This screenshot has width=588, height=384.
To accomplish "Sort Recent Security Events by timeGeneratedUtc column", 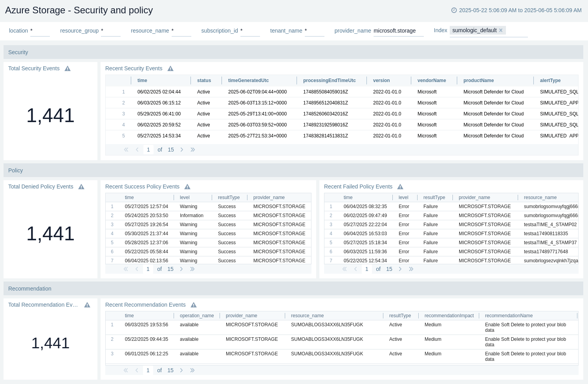I will 249,80.
